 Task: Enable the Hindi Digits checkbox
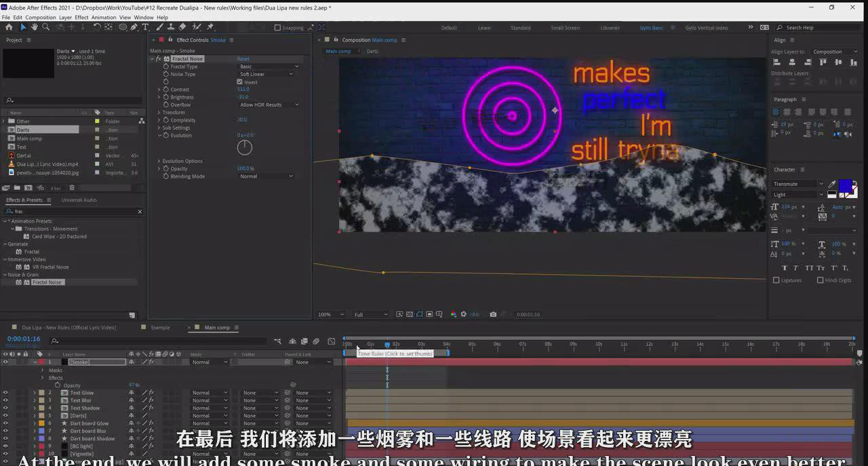coord(821,280)
